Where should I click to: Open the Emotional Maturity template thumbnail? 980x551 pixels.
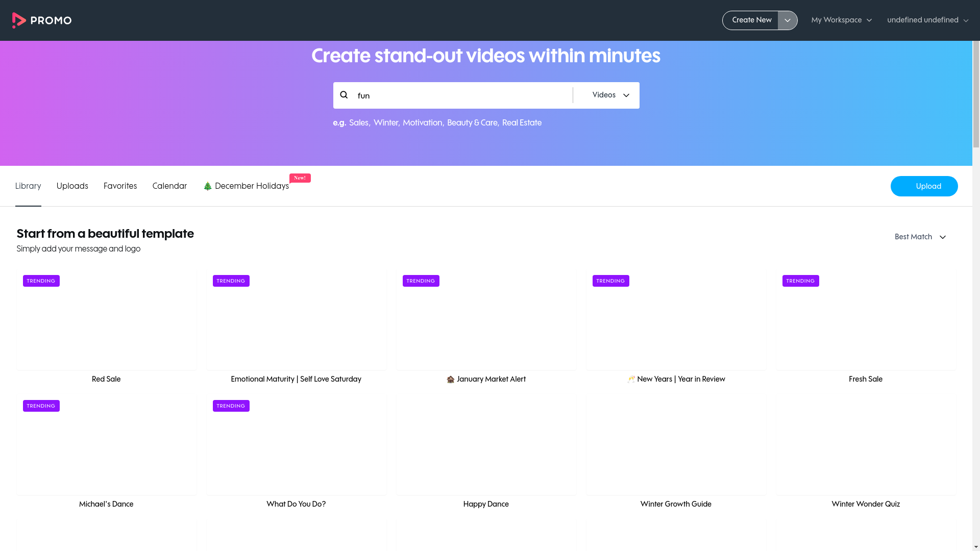point(296,319)
